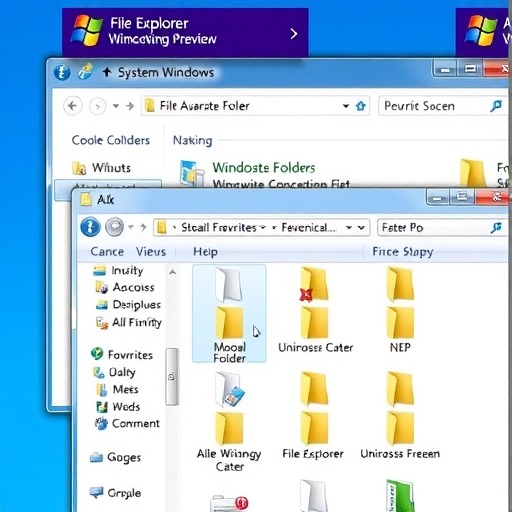Click the Windoste Folders library icon
Viewport: 512px width, 512px height.
[x=192, y=173]
